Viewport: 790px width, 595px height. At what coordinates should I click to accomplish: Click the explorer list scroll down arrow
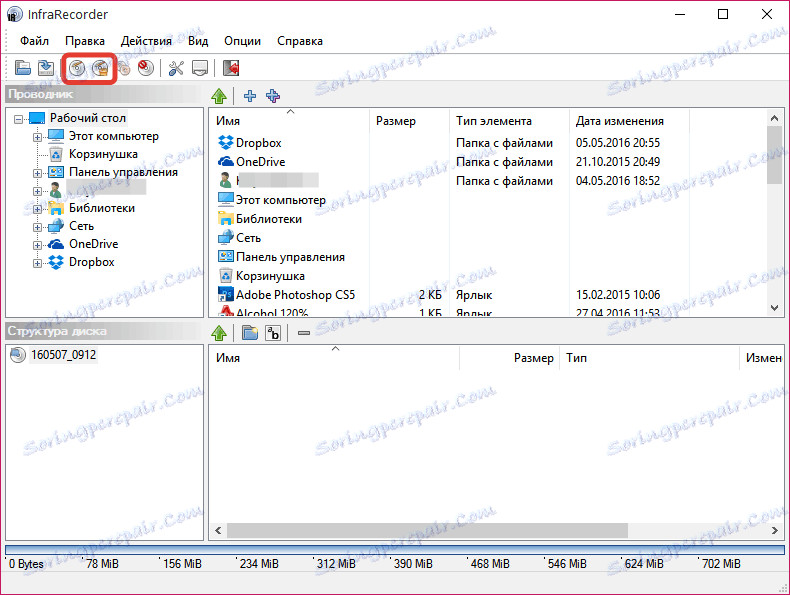775,308
